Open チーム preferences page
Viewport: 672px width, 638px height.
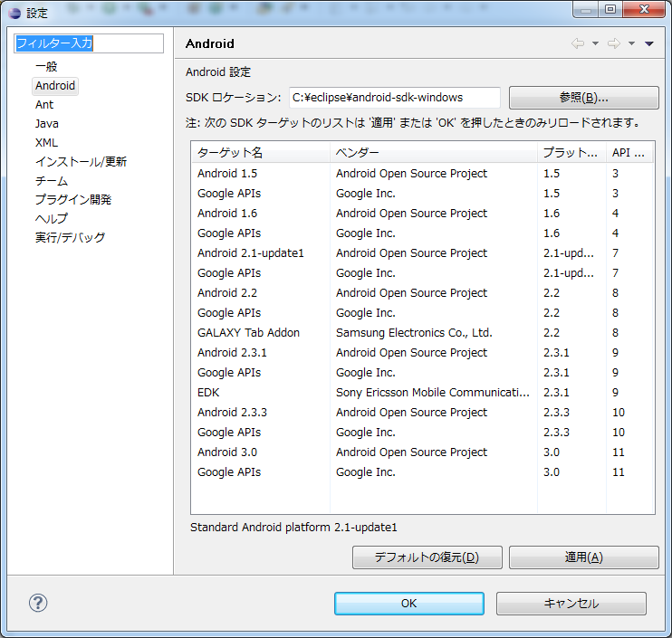(x=52, y=181)
